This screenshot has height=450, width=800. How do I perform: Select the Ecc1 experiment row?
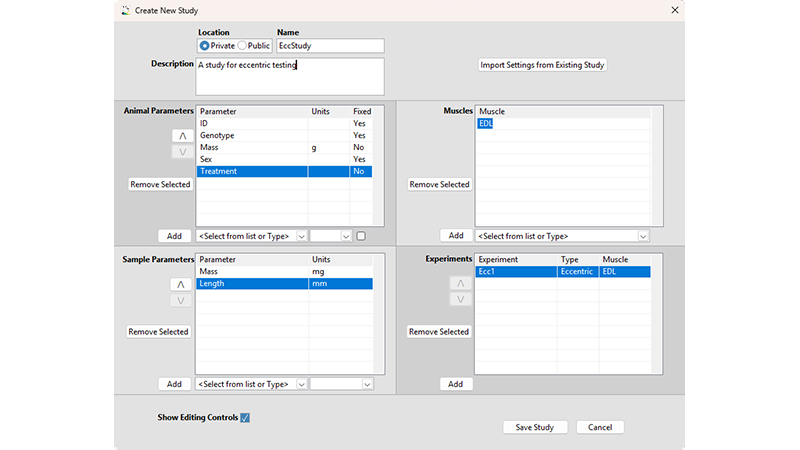[x=515, y=271]
